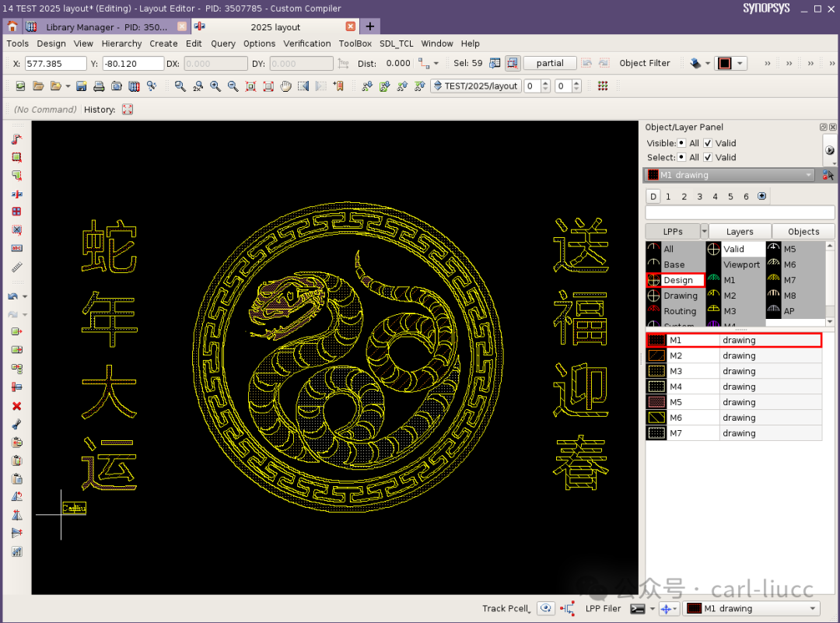Image resolution: width=840 pixels, height=623 pixels.
Task: Select the Create Path tool in sidebar
Action: coord(16,139)
